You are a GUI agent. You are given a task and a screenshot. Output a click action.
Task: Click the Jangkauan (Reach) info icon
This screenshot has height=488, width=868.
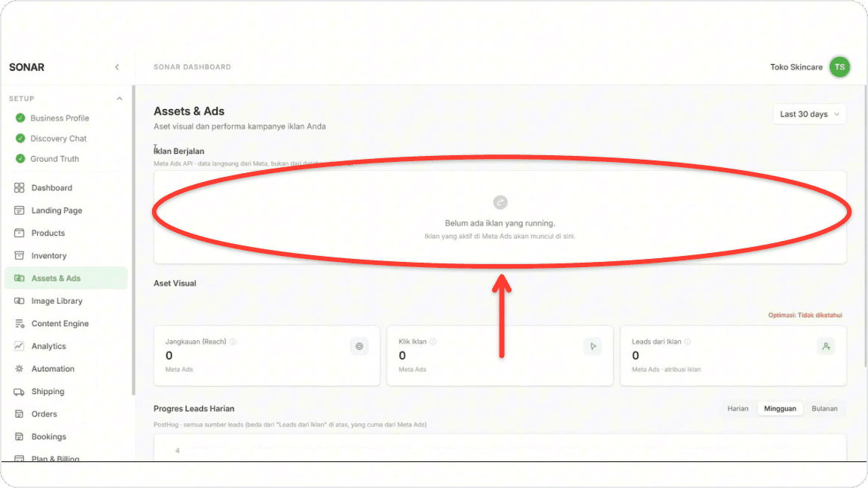pos(233,342)
